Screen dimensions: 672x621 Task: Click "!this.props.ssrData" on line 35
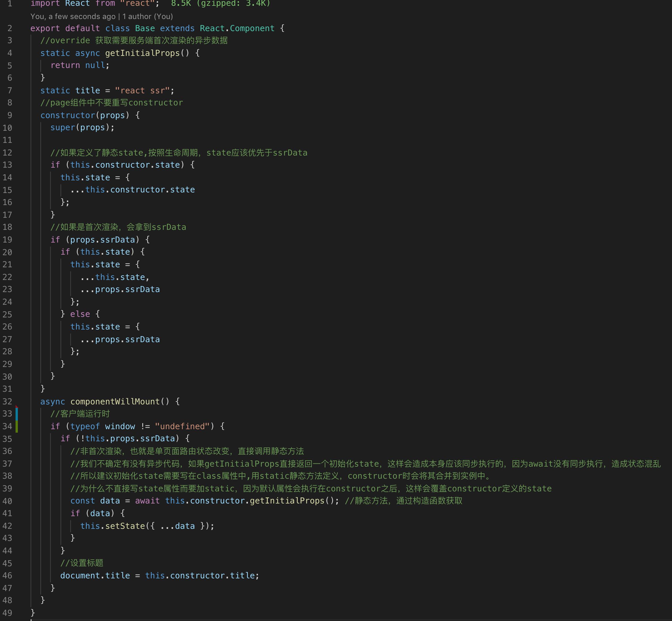pyautogui.click(x=128, y=438)
